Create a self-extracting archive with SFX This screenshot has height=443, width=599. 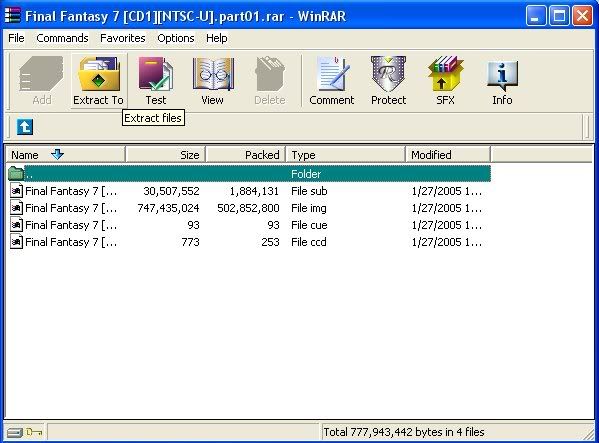[x=445, y=81]
